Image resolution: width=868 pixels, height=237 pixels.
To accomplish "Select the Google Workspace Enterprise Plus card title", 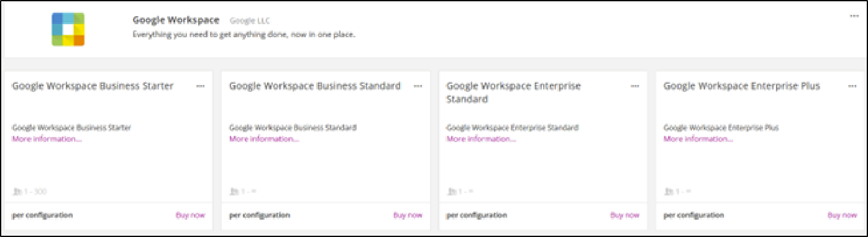I will 742,86.
